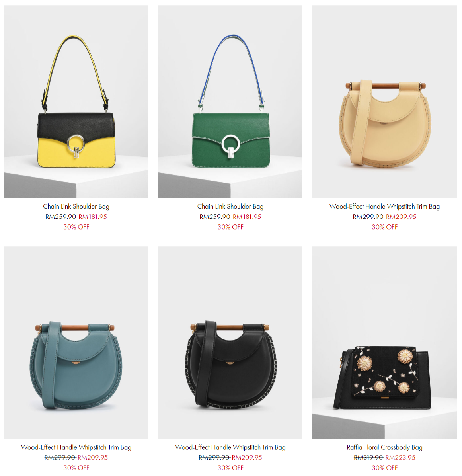
Task: Open the beige Wood-Effect Handle bag image
Action: click(x=384, y=101)
